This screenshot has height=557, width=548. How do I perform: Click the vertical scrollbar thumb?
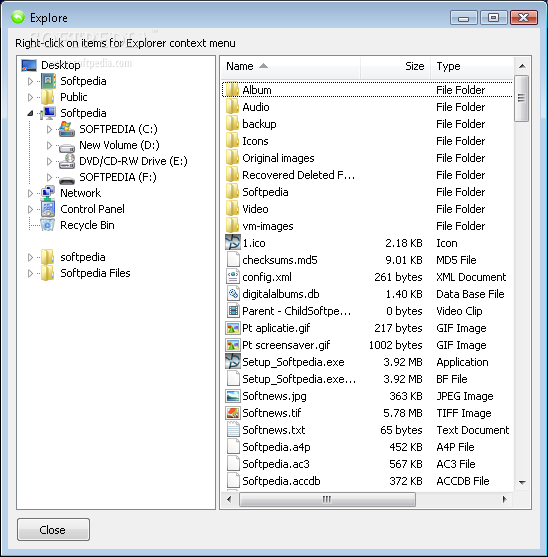(521, 98)
